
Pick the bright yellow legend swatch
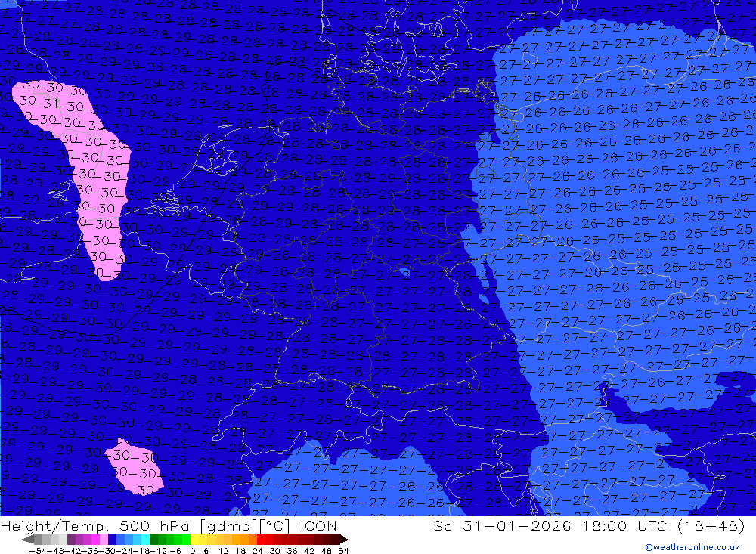[x=195, y=540]
